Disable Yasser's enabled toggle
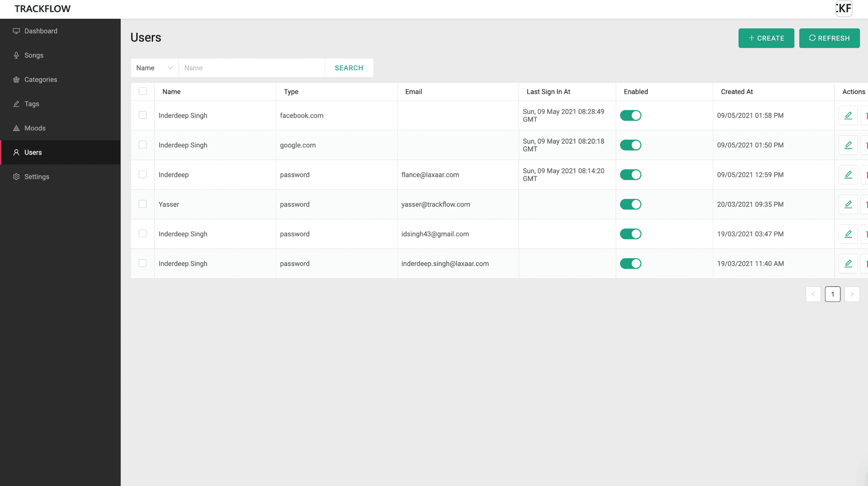868x486 pixels. coord(631,204)
